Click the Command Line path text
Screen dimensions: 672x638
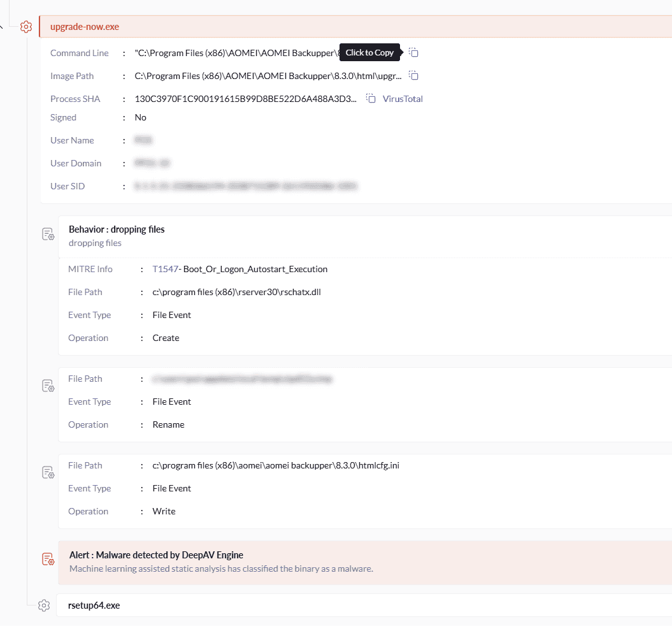237,53
